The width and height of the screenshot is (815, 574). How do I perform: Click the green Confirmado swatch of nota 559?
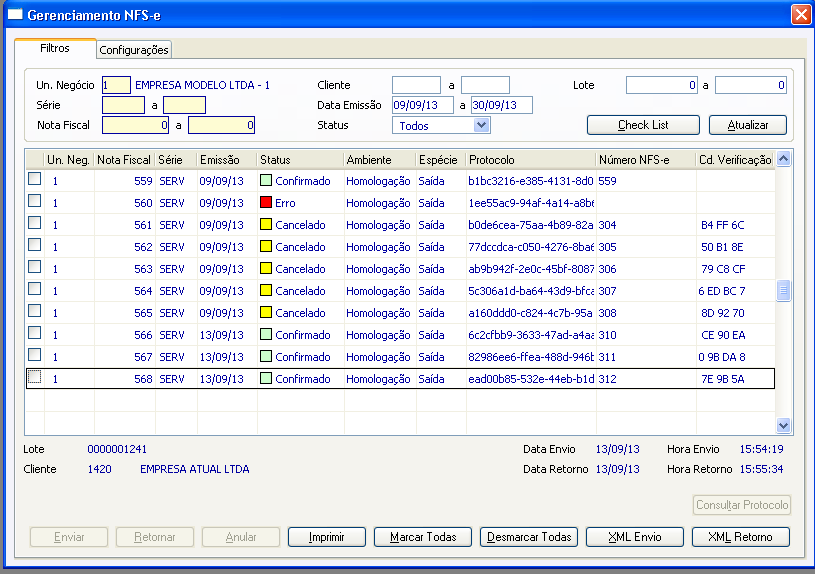(266, 180)
